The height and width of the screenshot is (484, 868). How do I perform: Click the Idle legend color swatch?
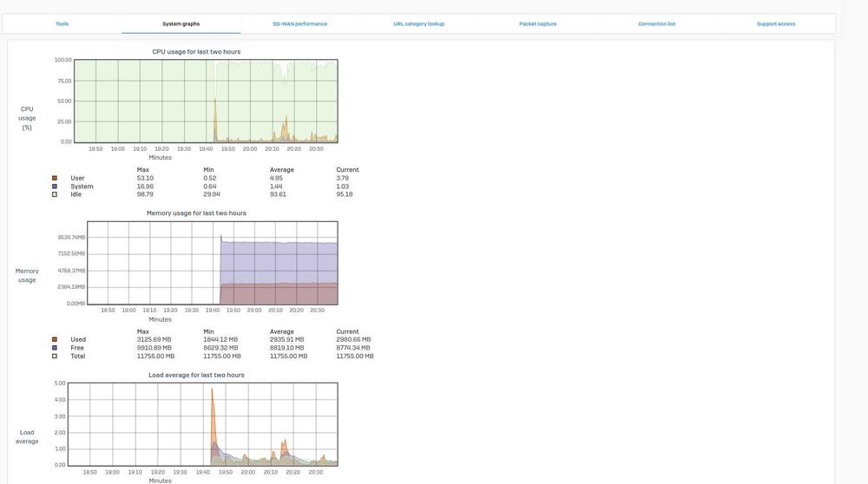click(x=54, y=194)
